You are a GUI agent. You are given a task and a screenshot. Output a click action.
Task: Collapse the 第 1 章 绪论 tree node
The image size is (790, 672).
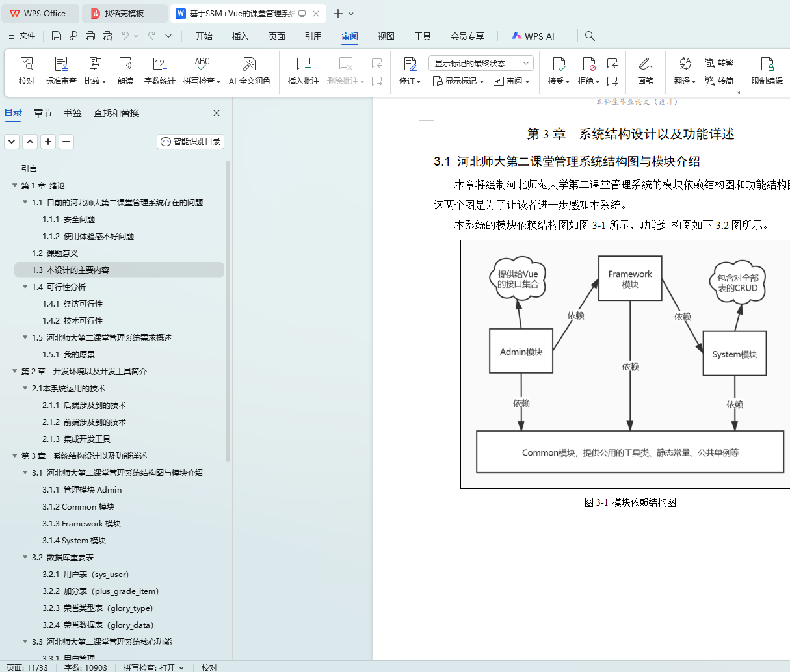tap(15, 185)
